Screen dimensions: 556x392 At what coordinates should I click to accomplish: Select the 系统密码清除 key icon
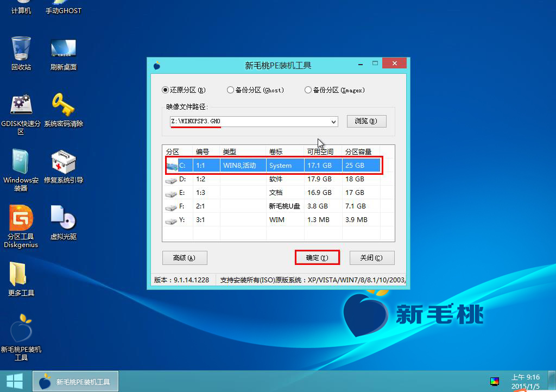[x=63, y=110]
